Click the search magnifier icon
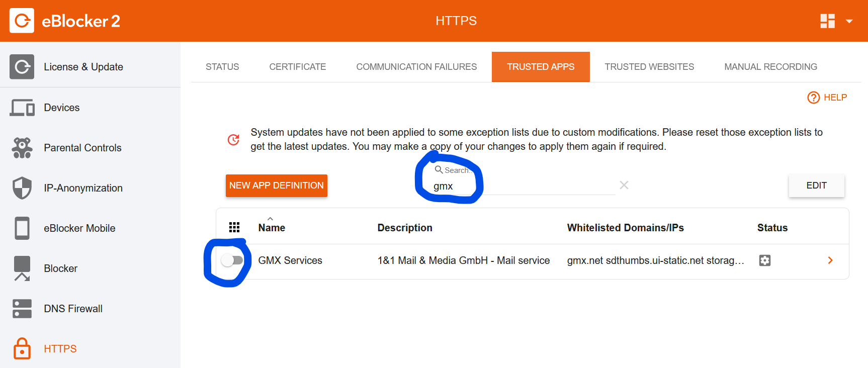Screen dimensions: 868x368 click(439, 170)
